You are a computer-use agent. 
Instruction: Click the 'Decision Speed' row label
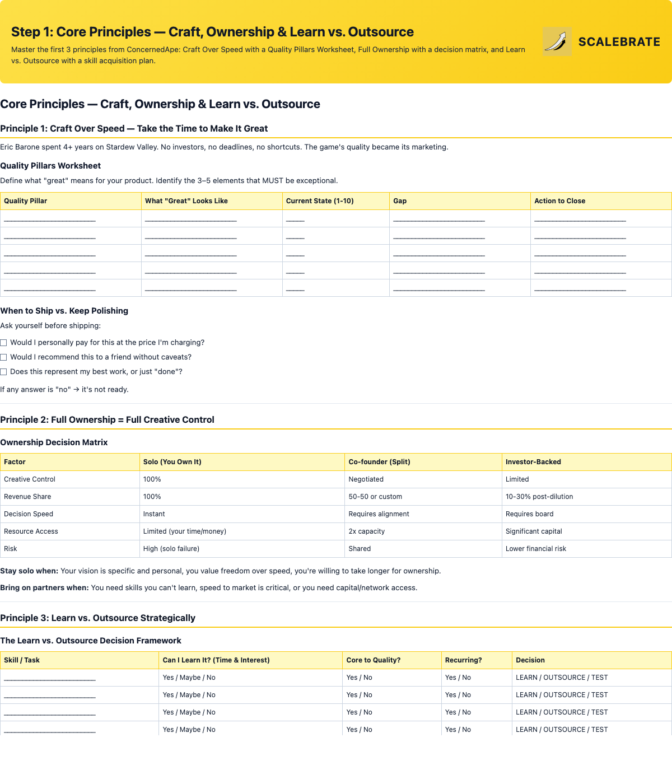point(29,514)
